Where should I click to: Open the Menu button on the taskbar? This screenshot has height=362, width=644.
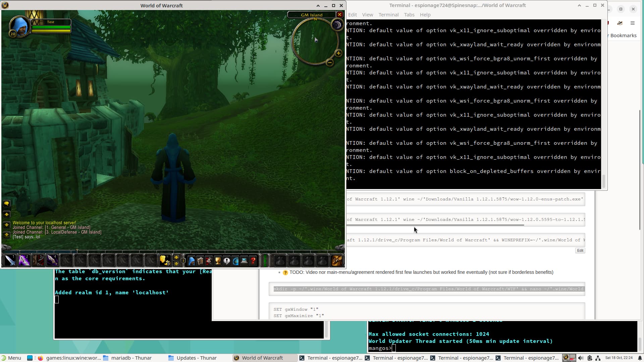pos(11,358)
